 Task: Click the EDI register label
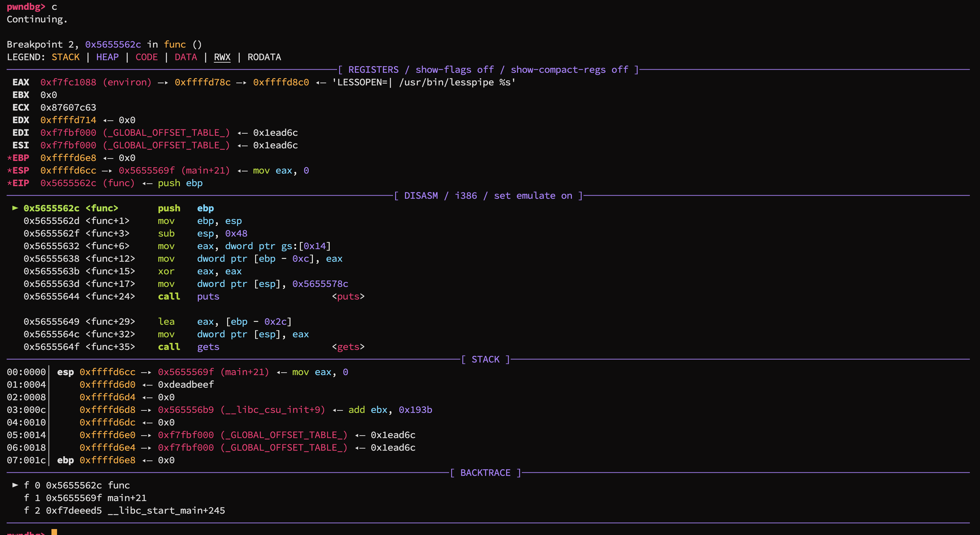coord(21,132)
